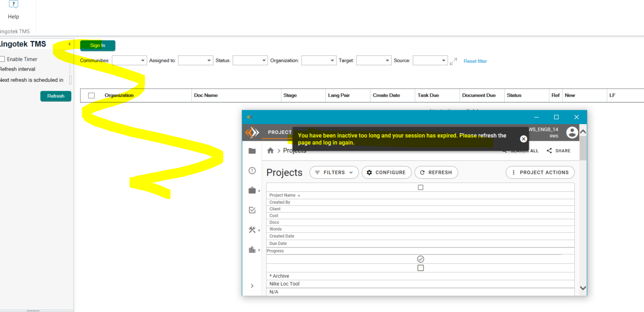The height and width of the screenshot is (312, 644).
Task: Click the circled checkmark icon below Progress
Action: point(420,259)
